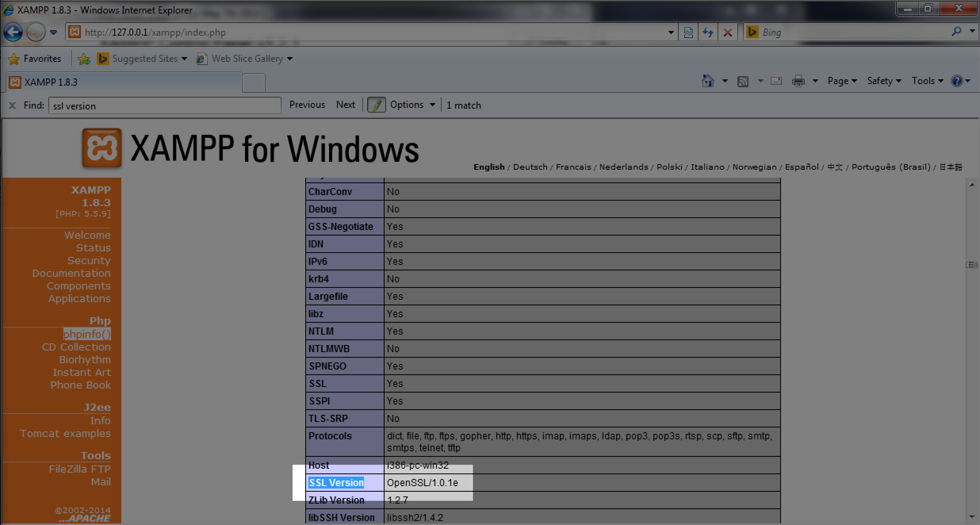
Task: Open the Tools menu
Action: (x=927, y=81)
